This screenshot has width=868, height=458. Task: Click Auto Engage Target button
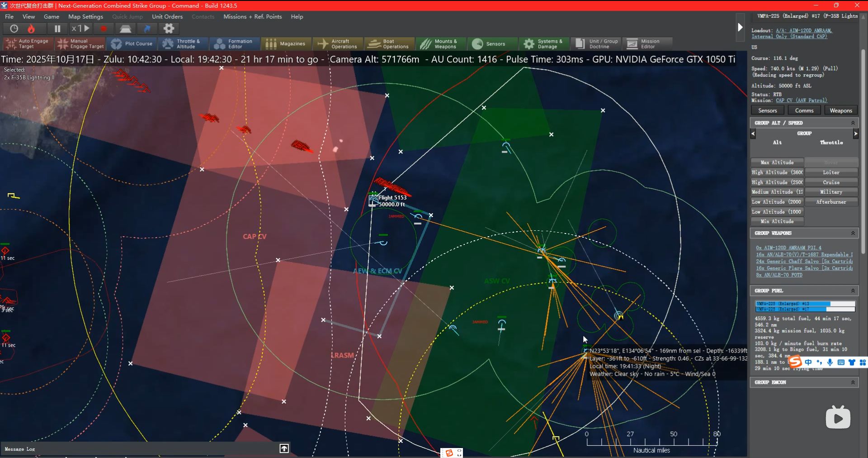tap(28, 44)
